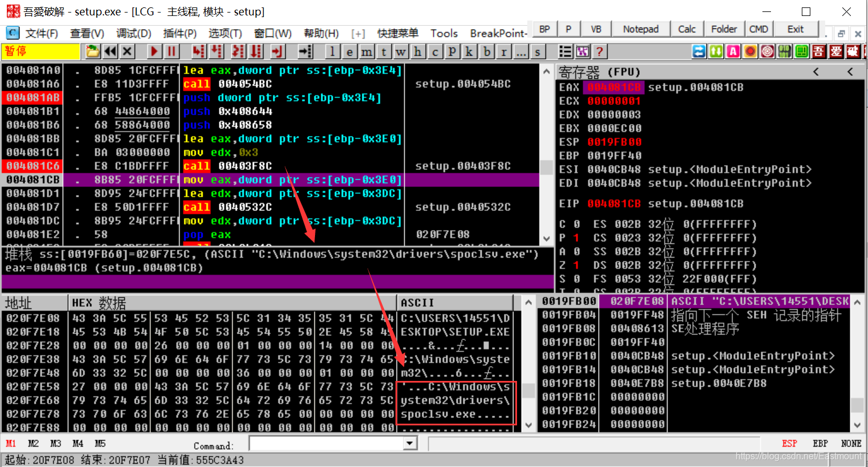Open Threads window via 't' button
Image resolution: width=868 pixels, height=467 pixels.
[383, 51]
